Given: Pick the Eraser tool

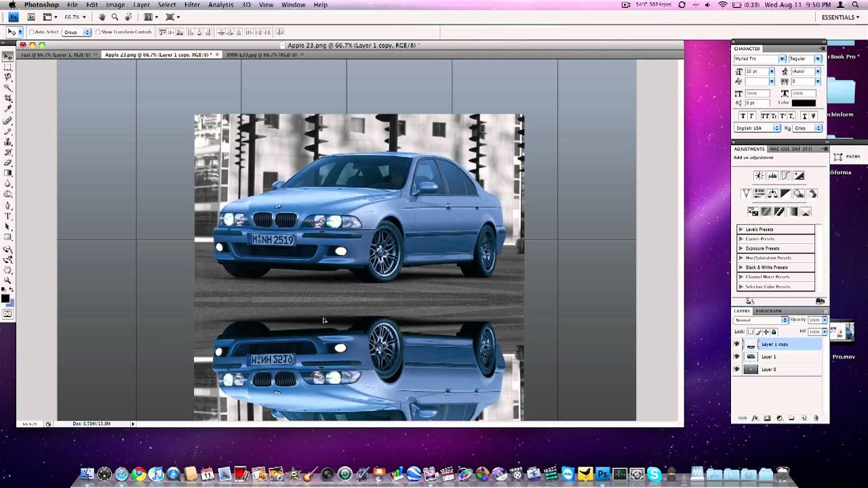Looking at the screenshot, I should pos(8,163).
